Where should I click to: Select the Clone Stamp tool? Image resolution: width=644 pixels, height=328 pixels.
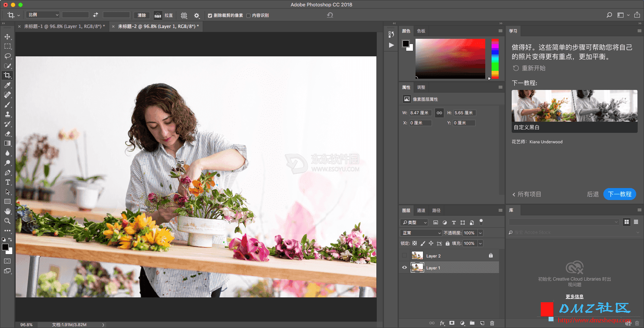tap(7, 114)
